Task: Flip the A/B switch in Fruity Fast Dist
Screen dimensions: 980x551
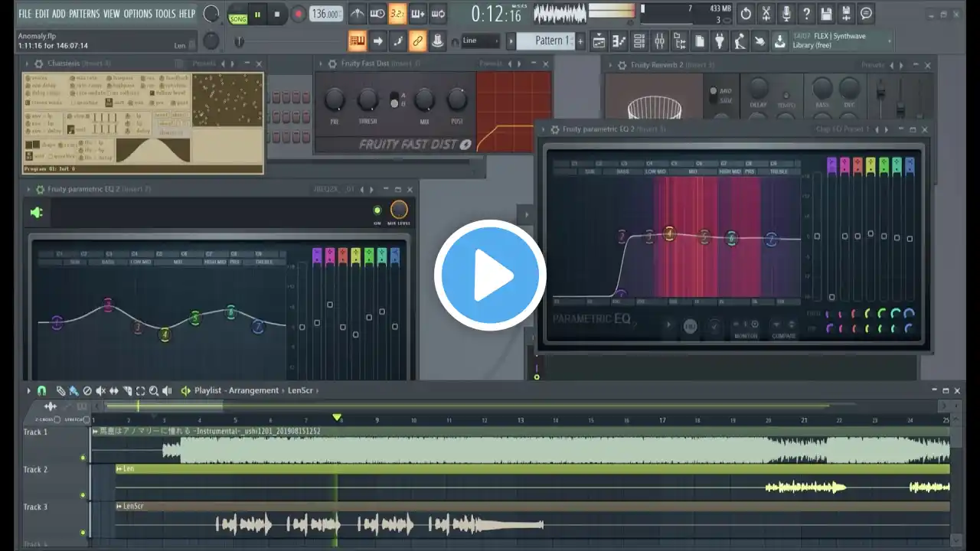Action: pos(394,100)
